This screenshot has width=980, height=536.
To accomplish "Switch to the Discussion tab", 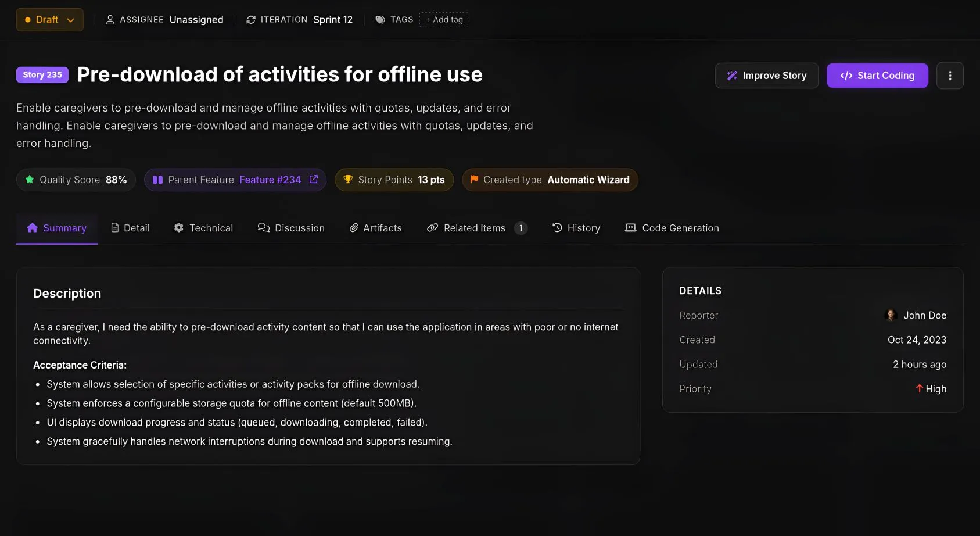I will tap(291, 228).
